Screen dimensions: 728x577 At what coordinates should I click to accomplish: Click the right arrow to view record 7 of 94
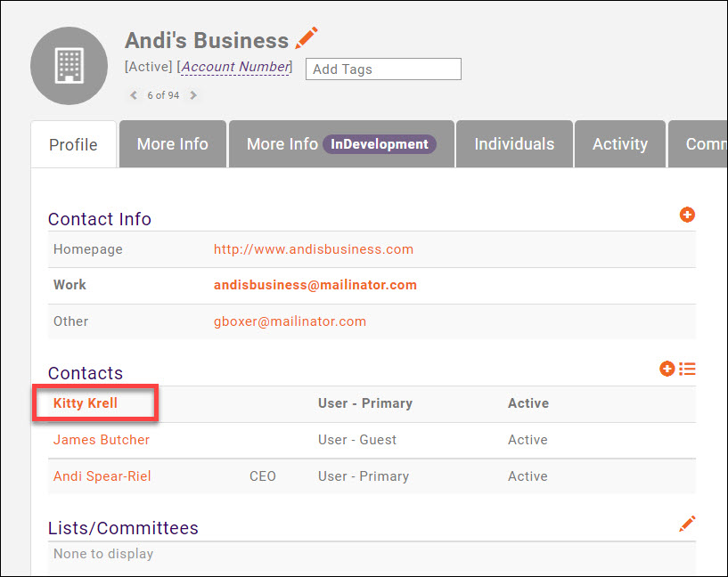[x=193, y=94]
